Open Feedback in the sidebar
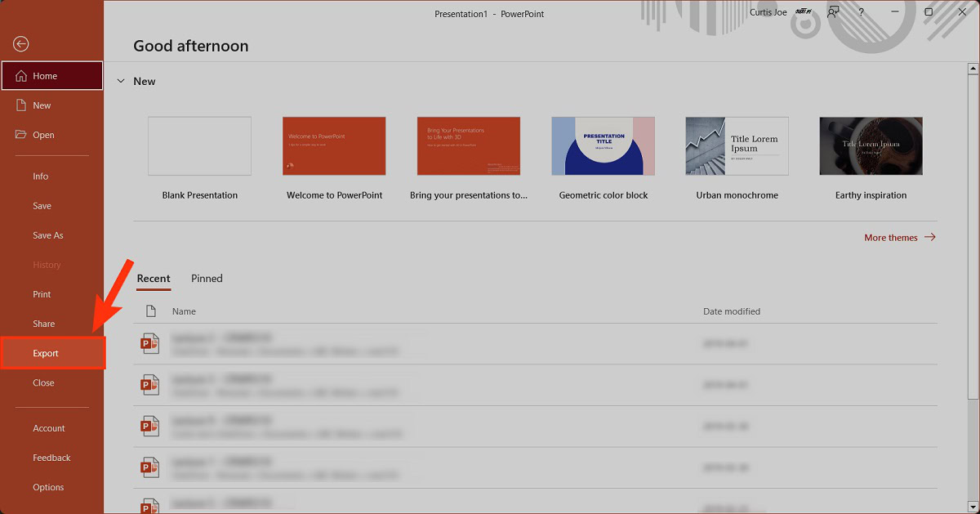The width and height of the screenshot is (980, 514). click(51, 458)
